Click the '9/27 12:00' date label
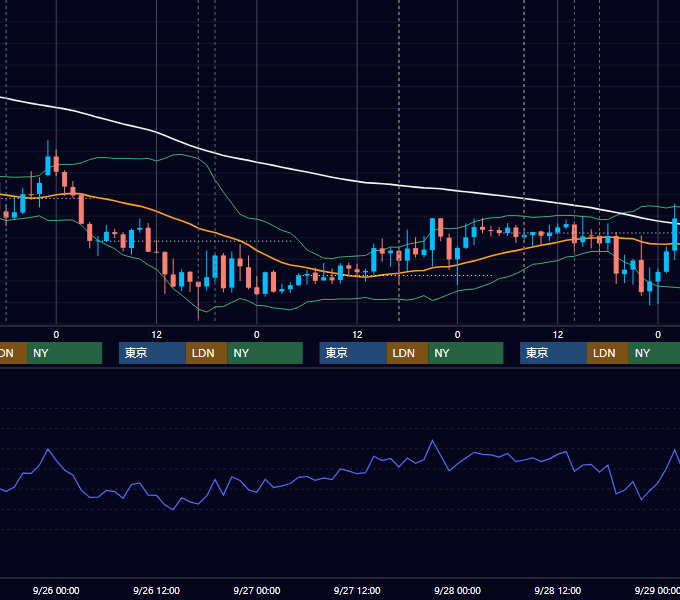 357,590
